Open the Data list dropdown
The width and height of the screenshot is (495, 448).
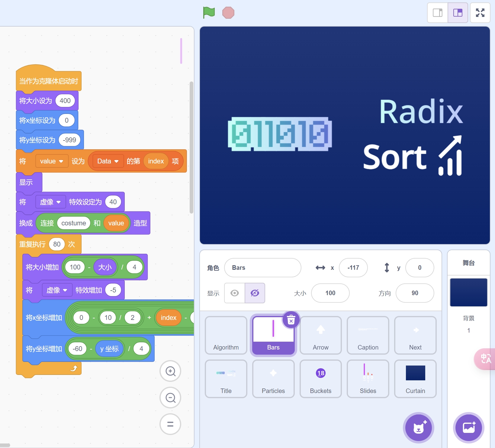[116, 161]
